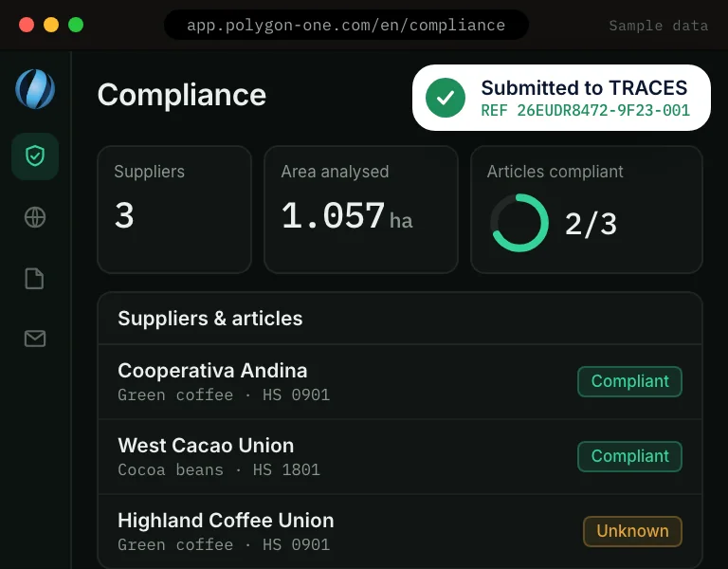This screenshot has height=569, width=728.
Task: Click the address bar URL
Action: 346,25
